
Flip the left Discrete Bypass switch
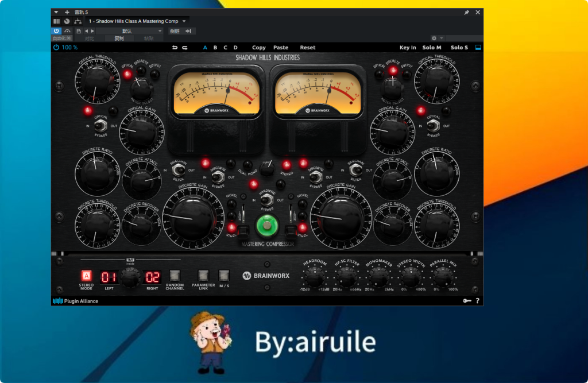[x=218, y=177]
